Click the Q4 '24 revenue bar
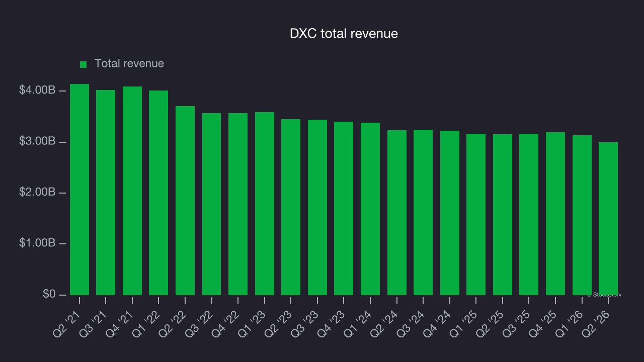The height and width of the screenshot is (362, 644). tap(450, 213)
